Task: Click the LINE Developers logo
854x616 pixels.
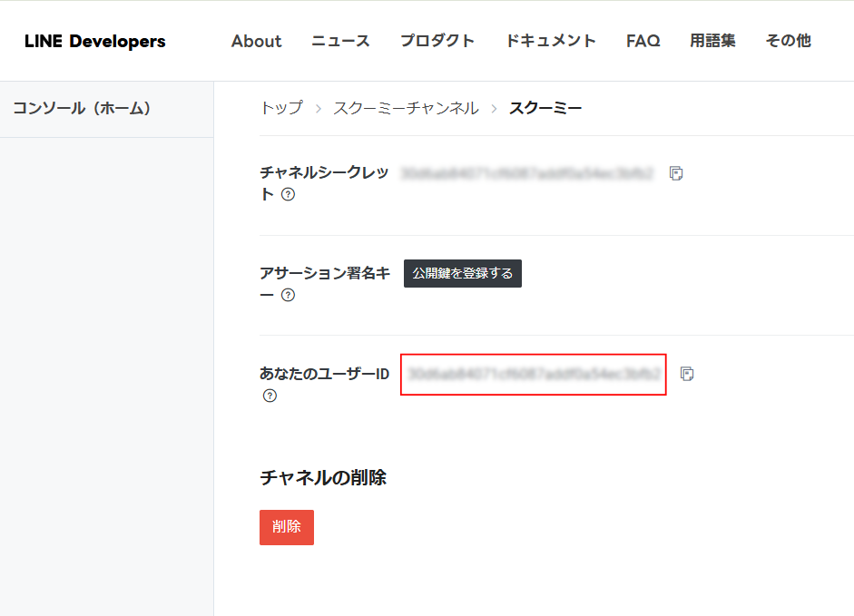Action: click(x=94, y=42)
